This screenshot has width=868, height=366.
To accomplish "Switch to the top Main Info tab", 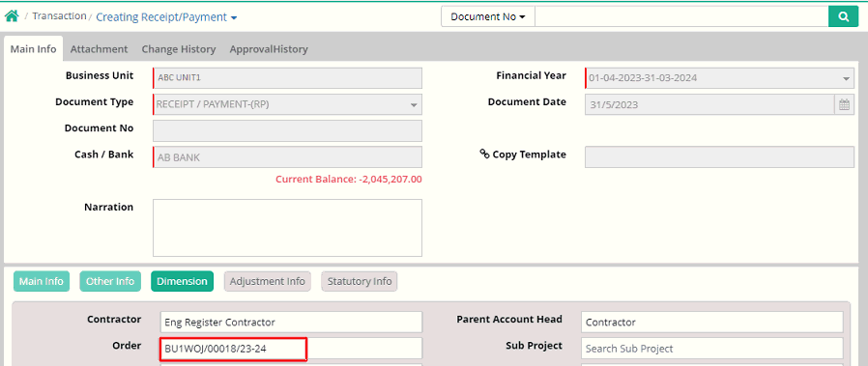I will coord(33,49).
